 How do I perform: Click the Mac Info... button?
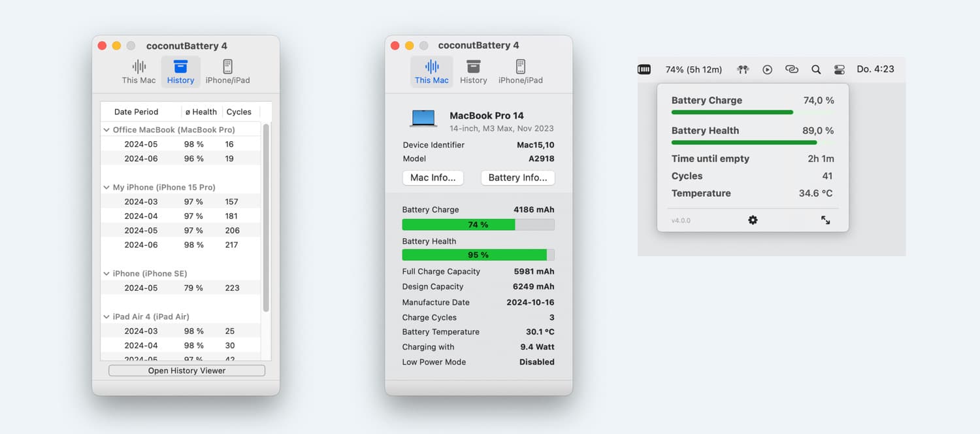(x=433, y=178)
